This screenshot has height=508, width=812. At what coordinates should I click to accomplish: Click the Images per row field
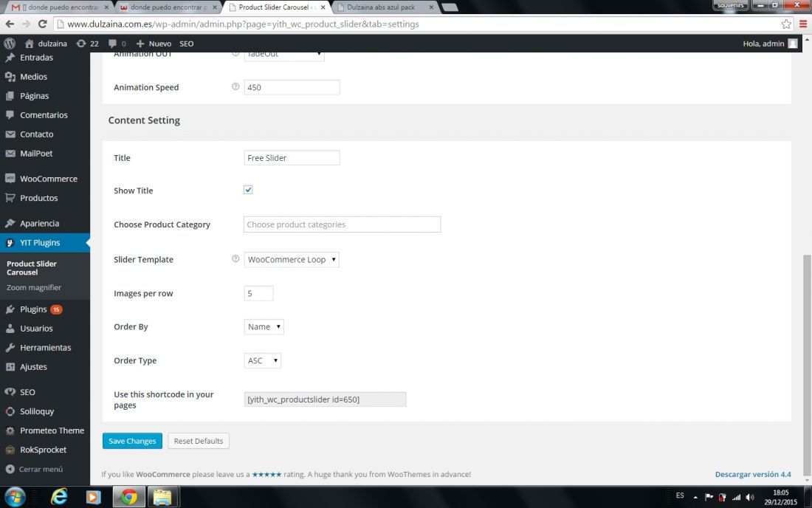coord(258,293)
